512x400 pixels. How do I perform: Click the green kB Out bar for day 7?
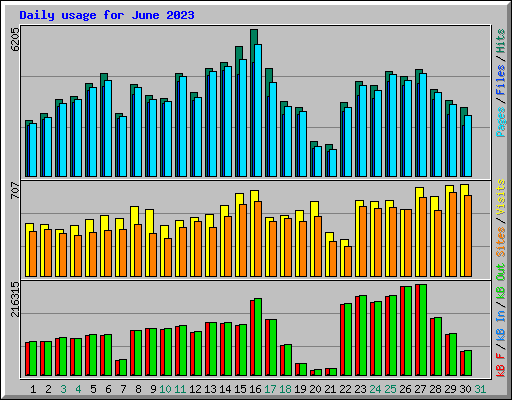pyautogui.click(x=123, y=367)
